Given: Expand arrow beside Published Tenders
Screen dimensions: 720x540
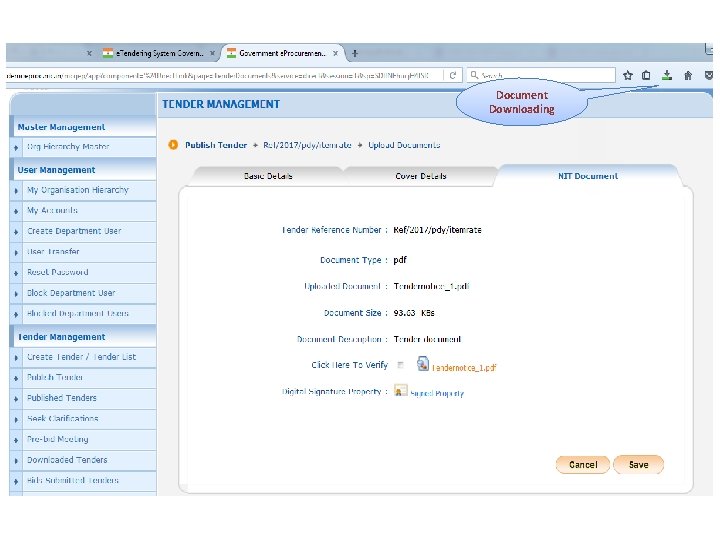Looking at the screenshot, I should pos(16,399).
